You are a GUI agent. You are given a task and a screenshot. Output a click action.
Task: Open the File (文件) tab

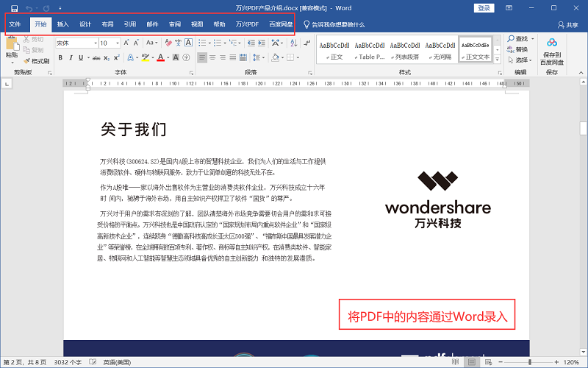click(15, 24)
